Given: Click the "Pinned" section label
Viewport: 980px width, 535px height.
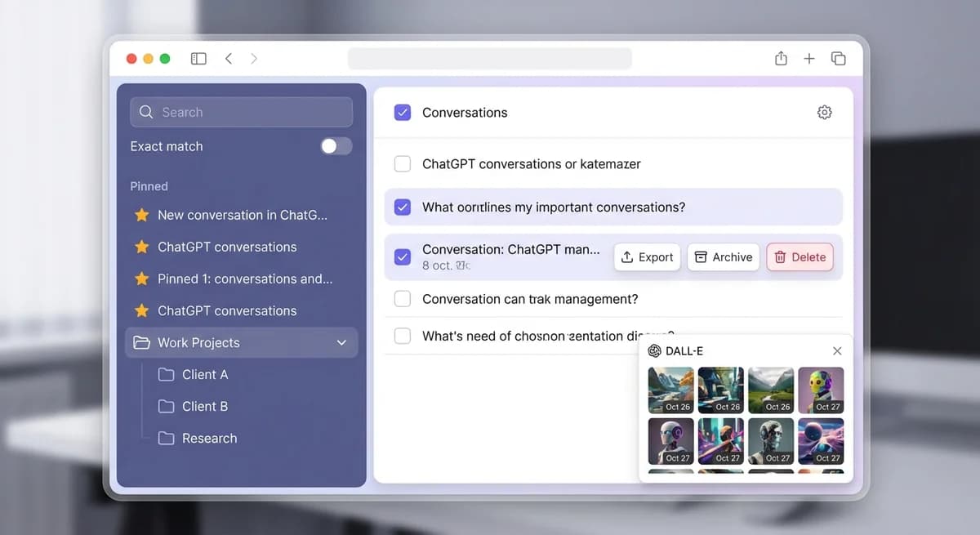Looking at the screenshot, I should 149,186.
